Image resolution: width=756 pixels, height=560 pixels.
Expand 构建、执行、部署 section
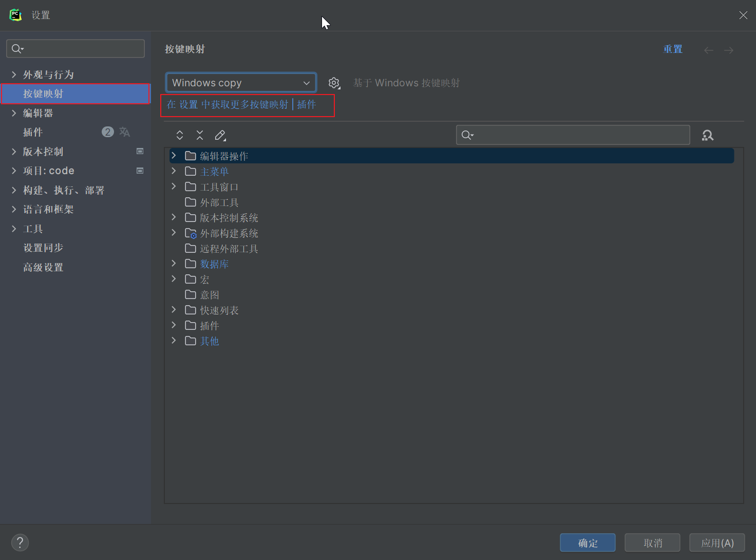point(14,190)
